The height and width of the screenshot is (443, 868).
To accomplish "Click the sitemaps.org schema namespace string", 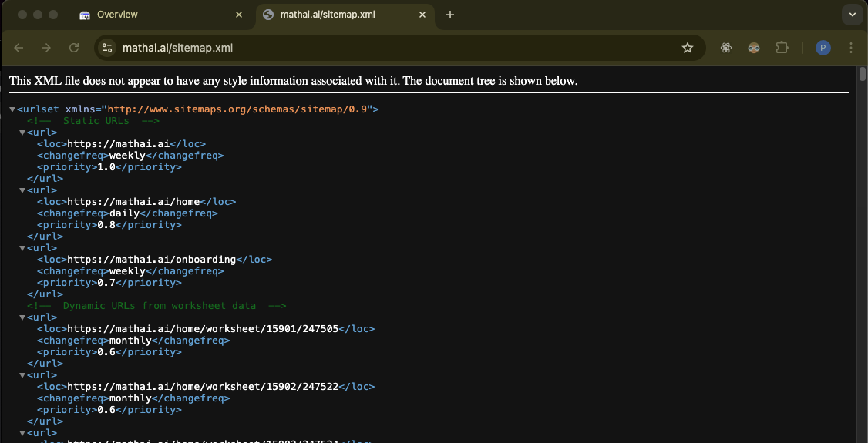I will pos(237,109).
